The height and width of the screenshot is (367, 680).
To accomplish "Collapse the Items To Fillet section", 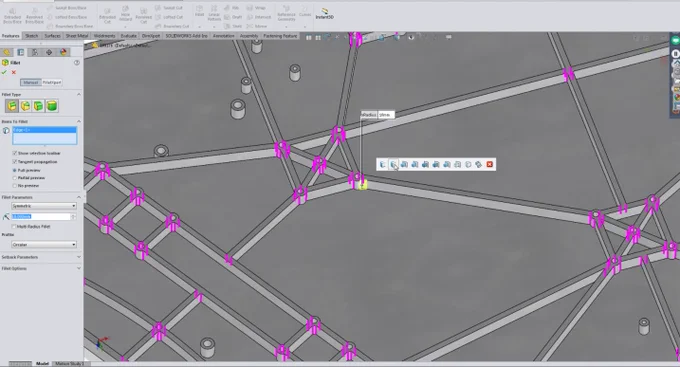I will pyautogui.click(x=78, y=121).
